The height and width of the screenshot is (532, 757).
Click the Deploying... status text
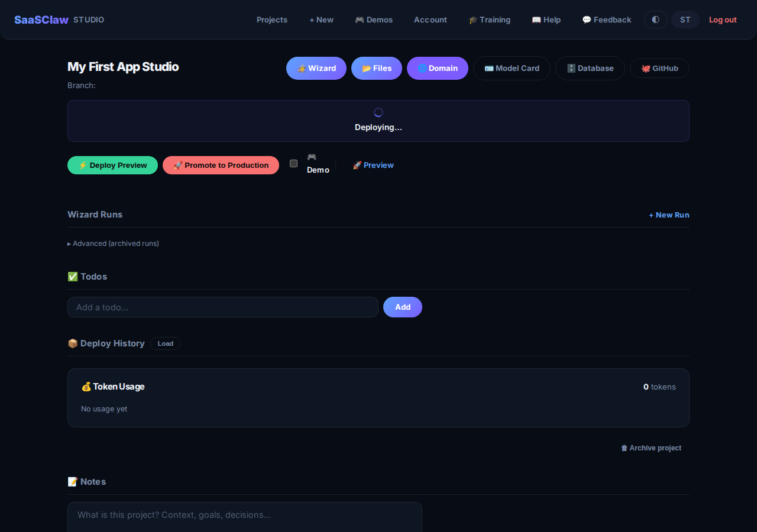(378, 127)
